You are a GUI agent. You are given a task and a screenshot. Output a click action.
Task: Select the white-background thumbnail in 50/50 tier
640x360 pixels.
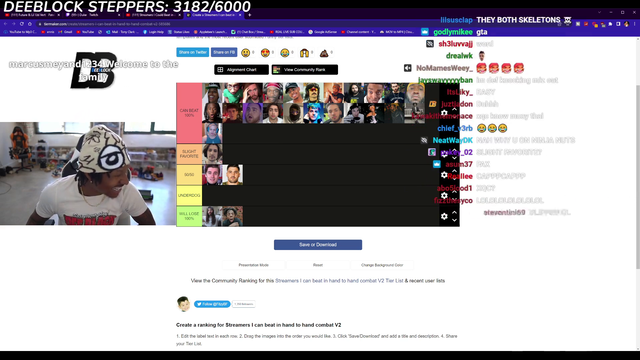click(233, 175)
